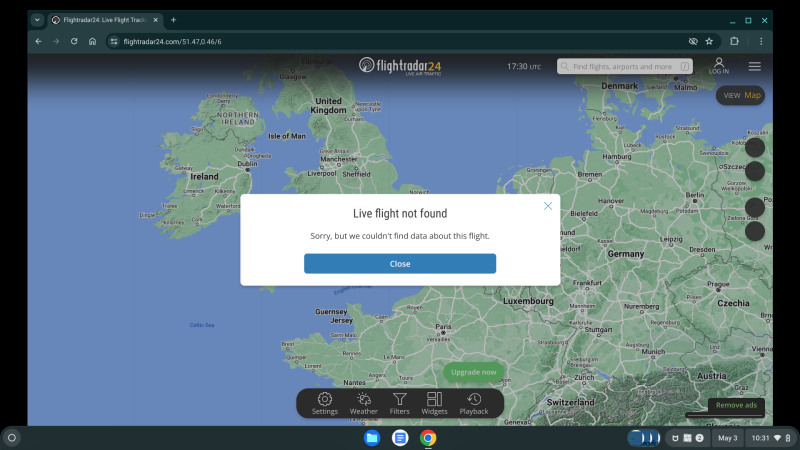800x450 pixels.
Task: Click the magnifier icon in search box
Action: click(x=564, y=66)
